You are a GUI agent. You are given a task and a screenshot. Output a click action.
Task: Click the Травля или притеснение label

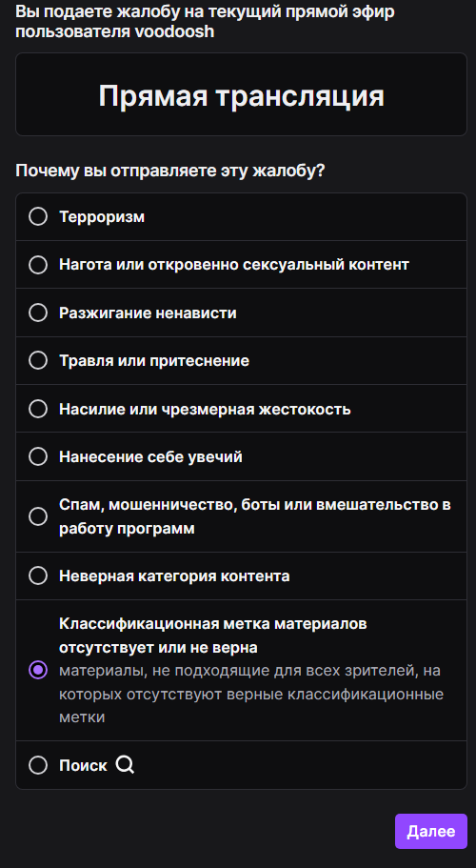(x=153, y=361)
